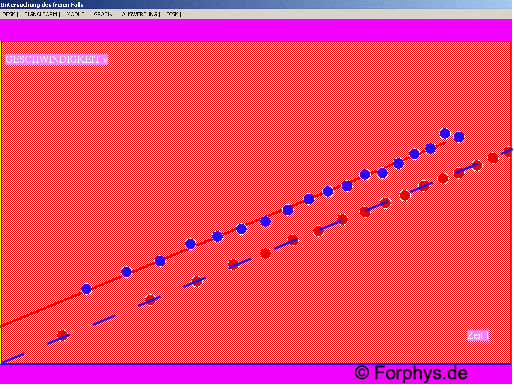514x389 pixels.
Task: Open the fourth menu bar entry
Action: click(x=102, y=14)
